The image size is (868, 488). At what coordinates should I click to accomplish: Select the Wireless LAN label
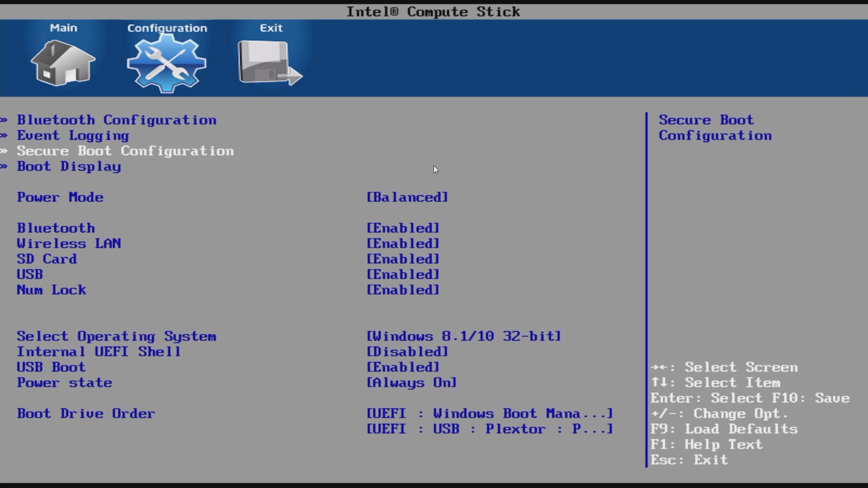point(69,244)
